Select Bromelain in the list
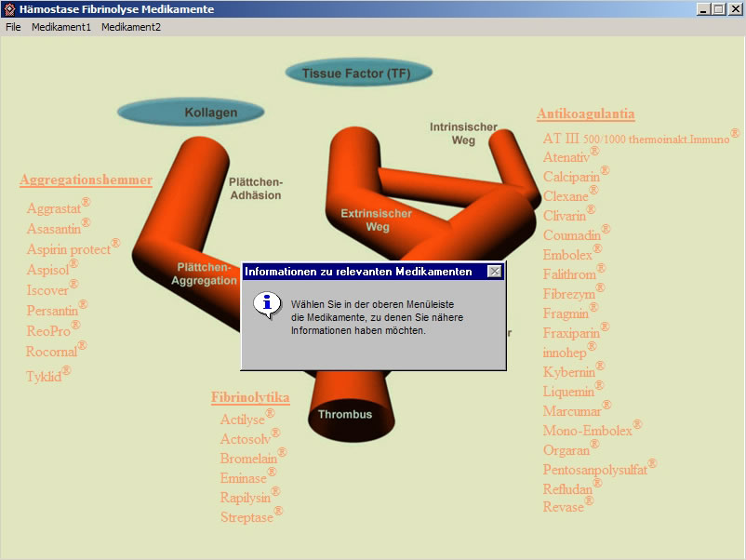The width and height of the screenshot is (746, 560). 253,458
